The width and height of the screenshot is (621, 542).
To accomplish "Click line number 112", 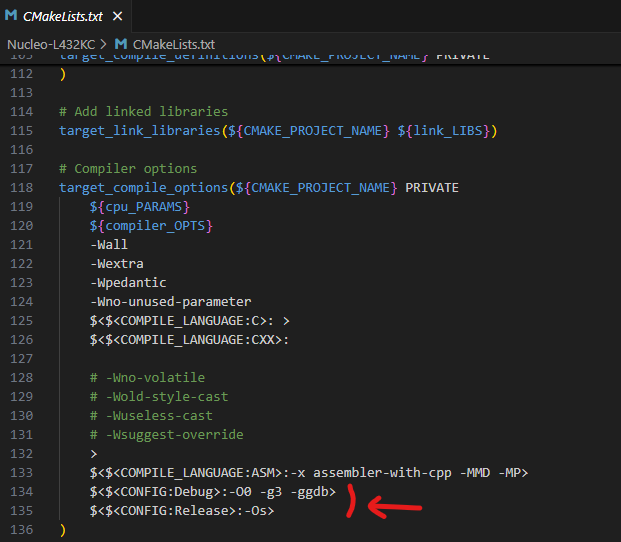I will pos(21,74).
